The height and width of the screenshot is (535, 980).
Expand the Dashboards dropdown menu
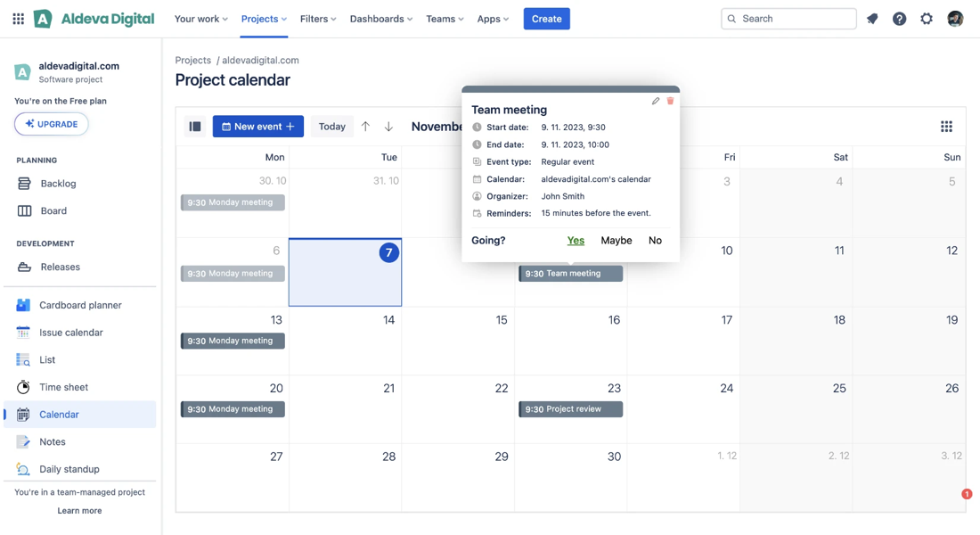click(x=380, y=19)
